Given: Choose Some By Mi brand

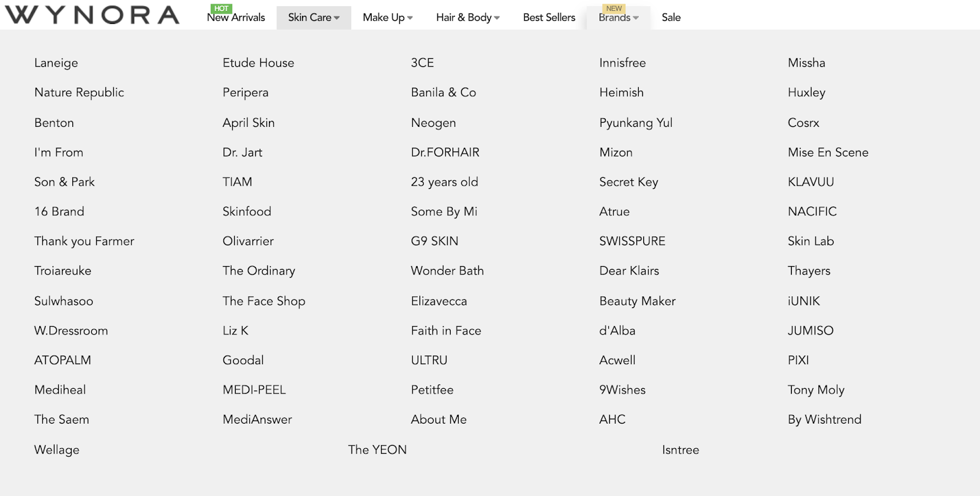Looking at the screenshot, I should click(444, 212).
